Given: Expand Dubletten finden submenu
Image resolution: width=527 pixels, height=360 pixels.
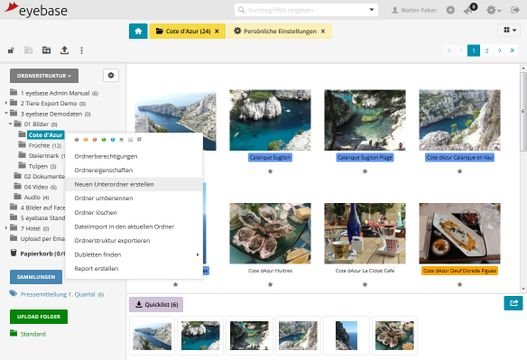Looking at the screenshot, I should coord(134,254).
